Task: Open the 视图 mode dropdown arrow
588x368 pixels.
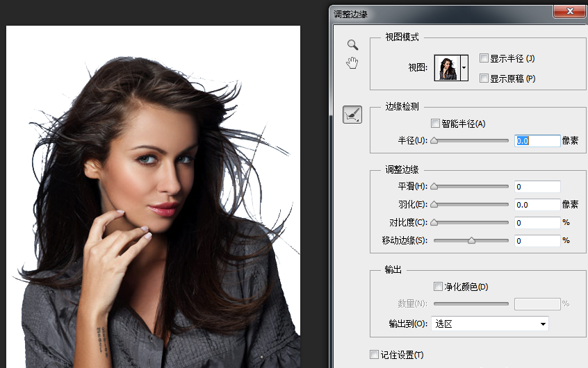Action: pos(464,68)
